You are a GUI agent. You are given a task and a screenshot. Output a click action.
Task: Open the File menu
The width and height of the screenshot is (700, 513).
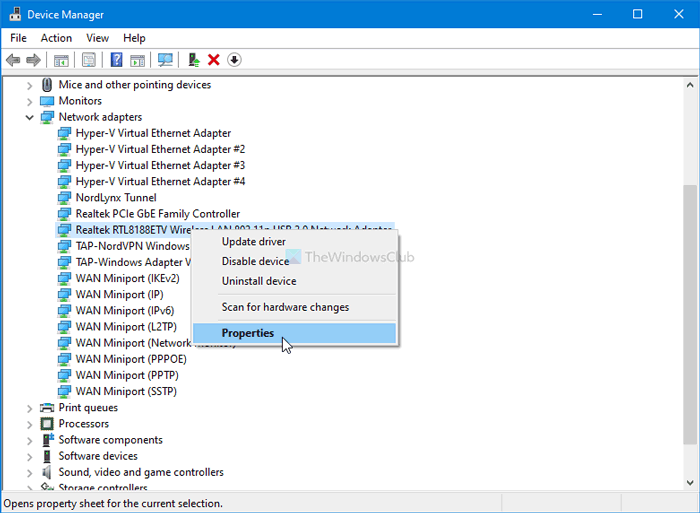pos(18,38)
